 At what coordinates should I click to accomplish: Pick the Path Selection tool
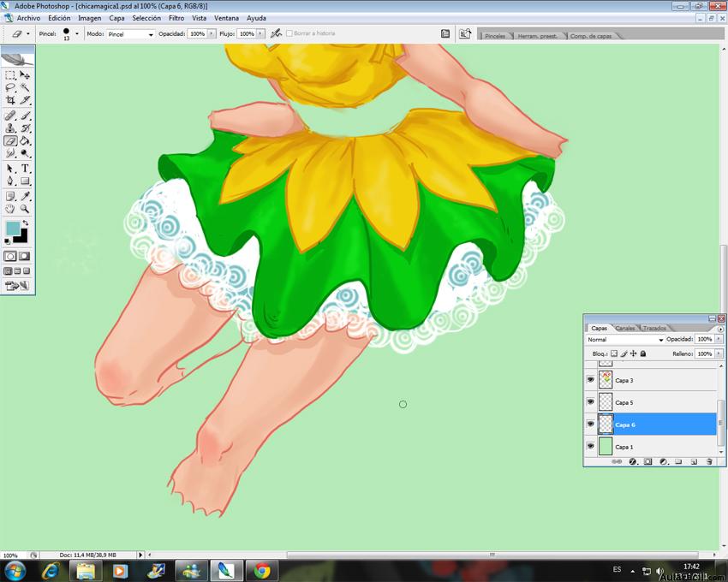[10, 169]
